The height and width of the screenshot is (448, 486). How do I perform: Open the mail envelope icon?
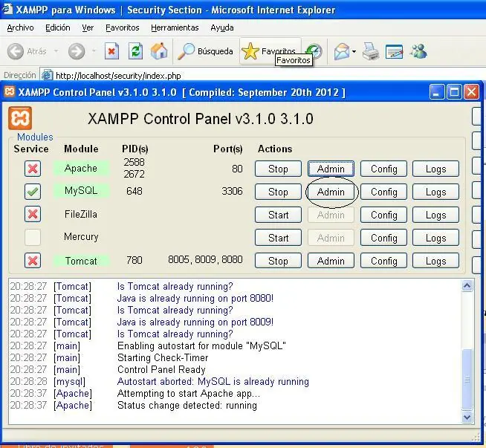click(x=342, y=51)
